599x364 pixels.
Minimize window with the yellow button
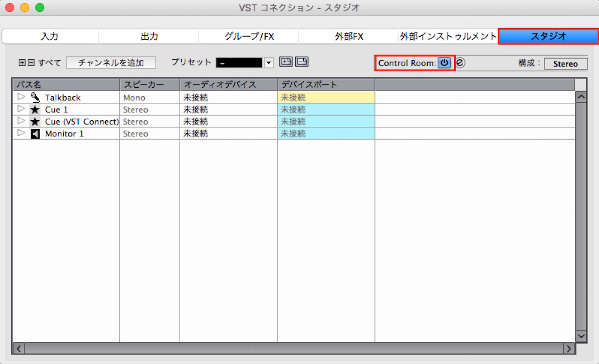25,8
